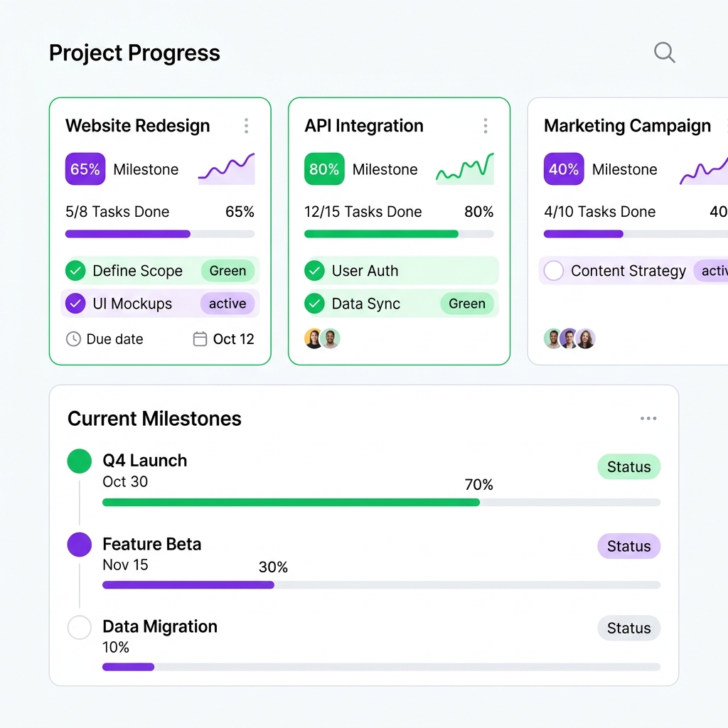This screenshot has height=728, width=728.
Task: Toggle the Data Sync checkmark
Action: tap(314, 304)
